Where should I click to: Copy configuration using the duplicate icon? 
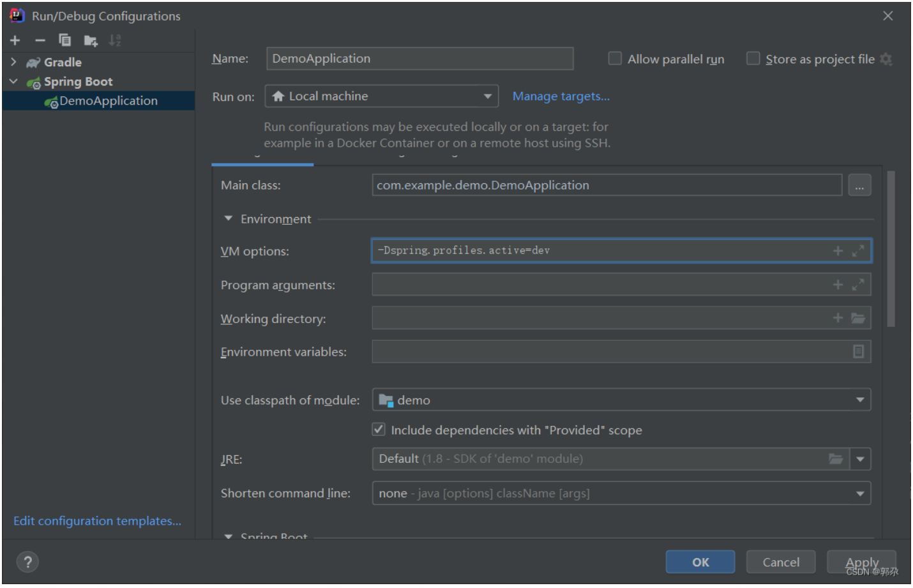[x=65, y=40]
